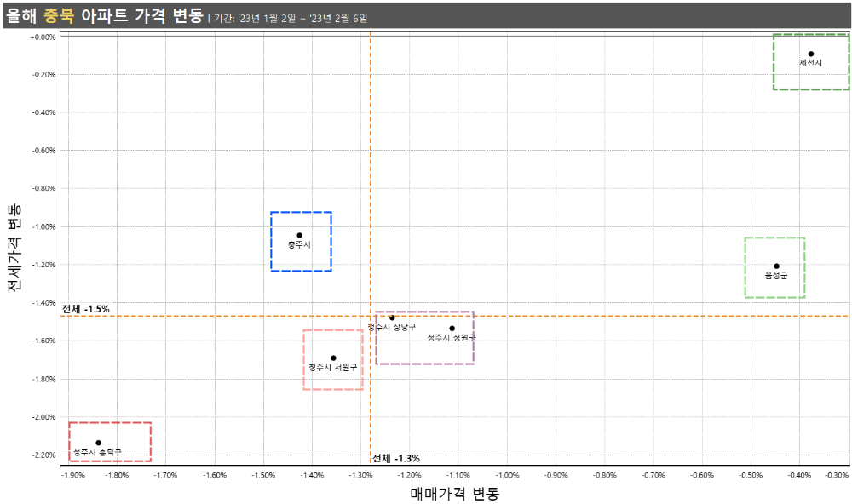Click the -0.40% x-axis tick label

pos(799,475)
